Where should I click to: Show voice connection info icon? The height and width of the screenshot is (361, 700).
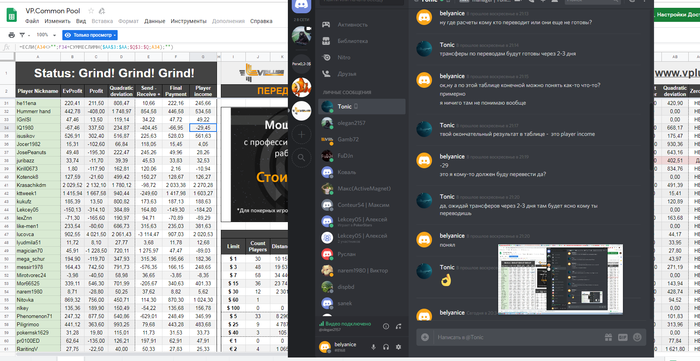(386, 326)
